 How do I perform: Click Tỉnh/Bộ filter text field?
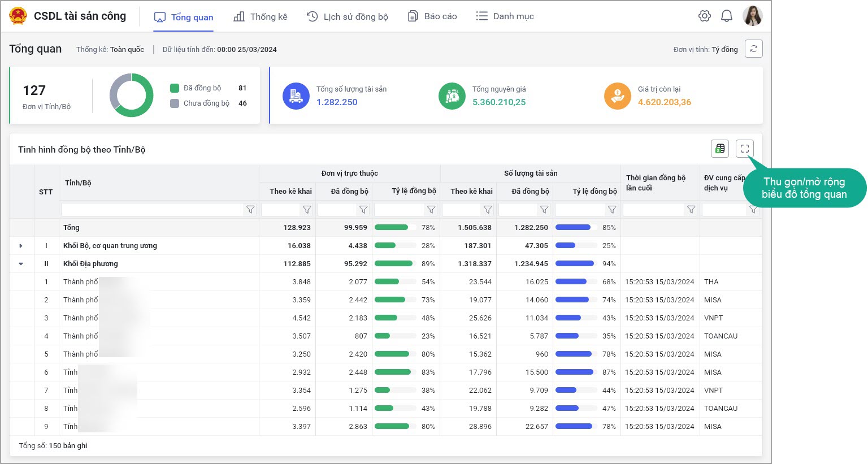coord(152,210)
